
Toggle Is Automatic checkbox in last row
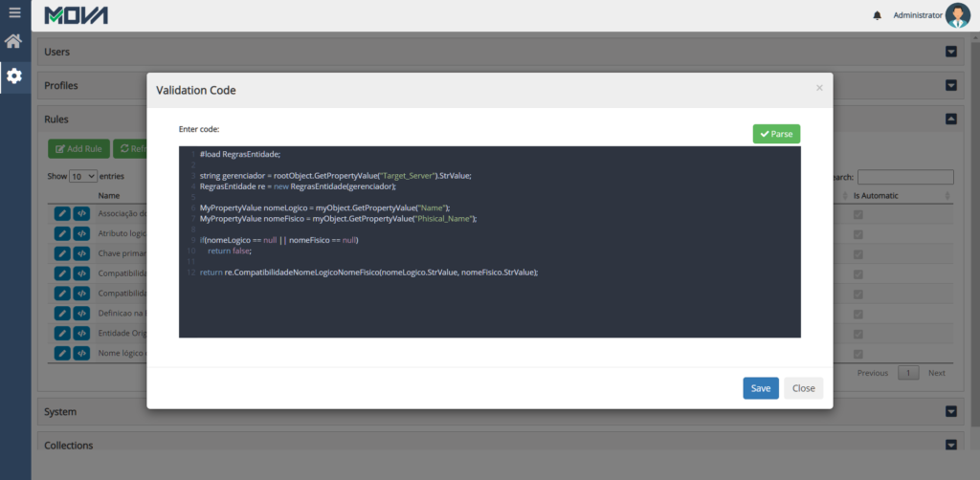tap(857, 354)
